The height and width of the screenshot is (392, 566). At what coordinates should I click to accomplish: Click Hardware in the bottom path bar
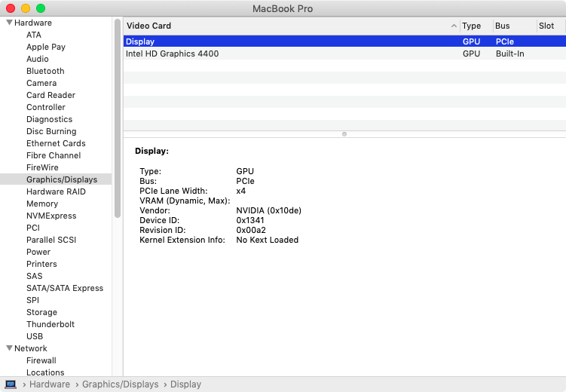(x=50, y=384)
